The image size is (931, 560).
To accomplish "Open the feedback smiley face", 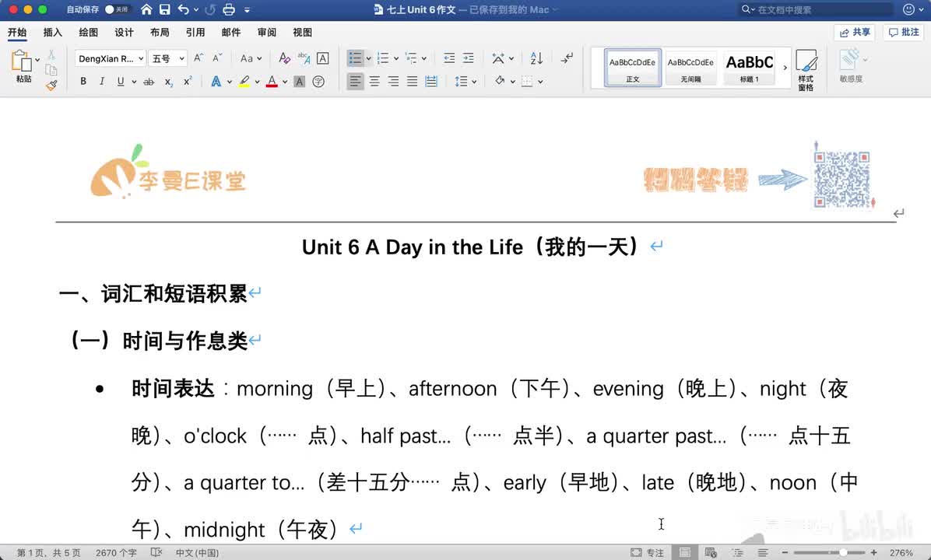I will coord(908,9).
